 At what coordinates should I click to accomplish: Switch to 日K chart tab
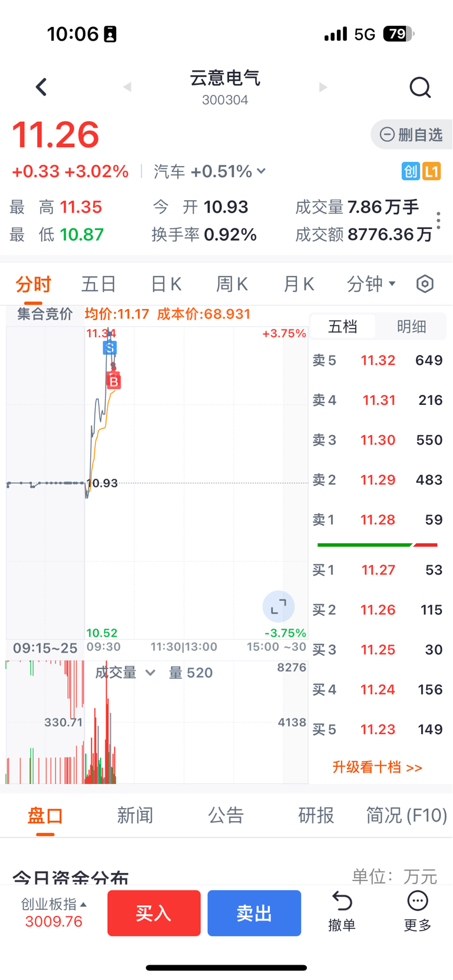coord(166,284)
